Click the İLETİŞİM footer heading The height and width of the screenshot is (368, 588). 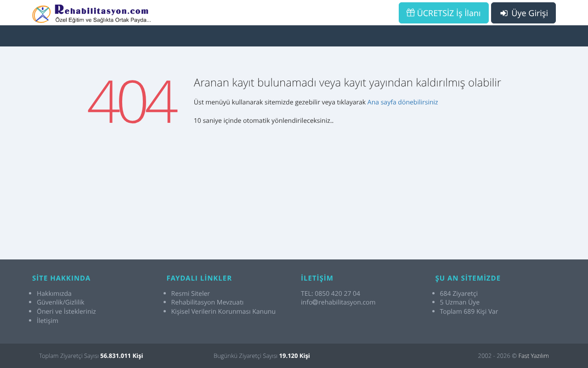[x=317, y=278]
